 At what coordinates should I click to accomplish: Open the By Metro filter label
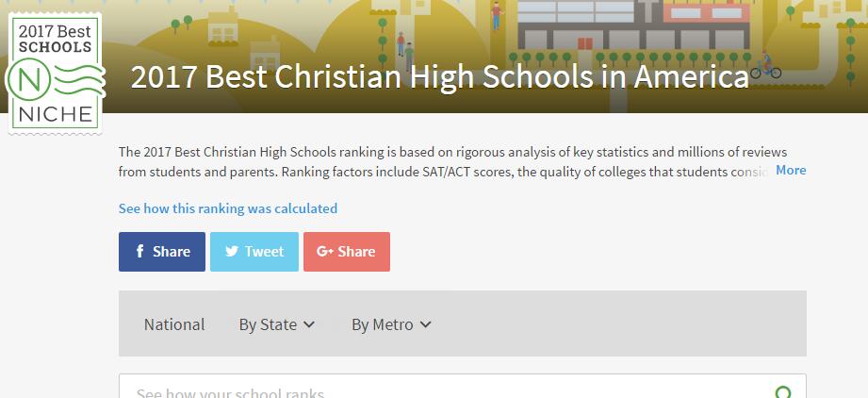[382, 324]
